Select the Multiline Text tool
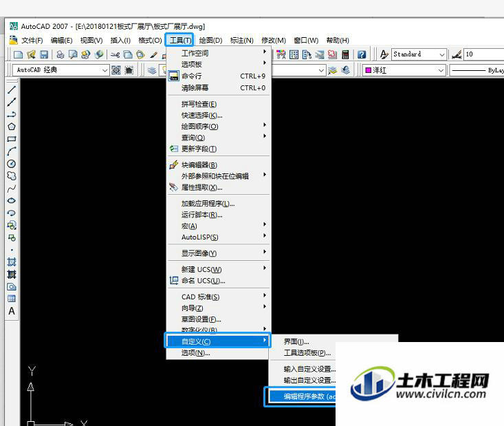The image size is (504, 426). pyautogui.click(x=12, y=311)
